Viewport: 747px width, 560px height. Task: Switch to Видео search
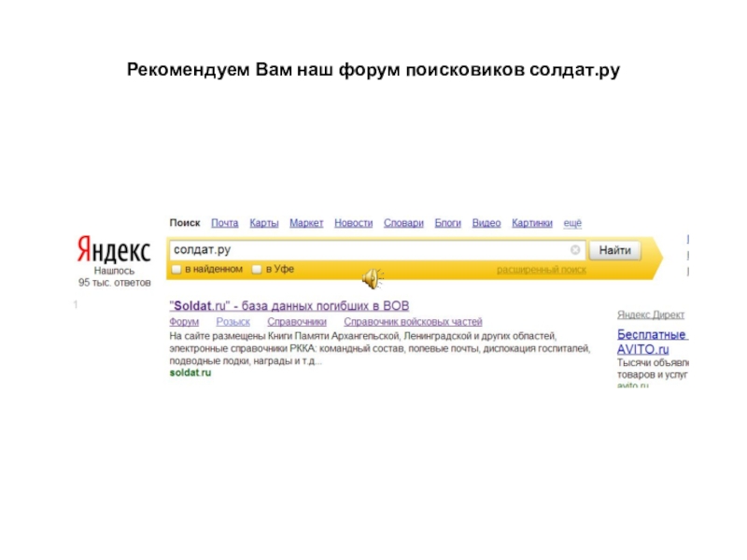click(486, 223)
